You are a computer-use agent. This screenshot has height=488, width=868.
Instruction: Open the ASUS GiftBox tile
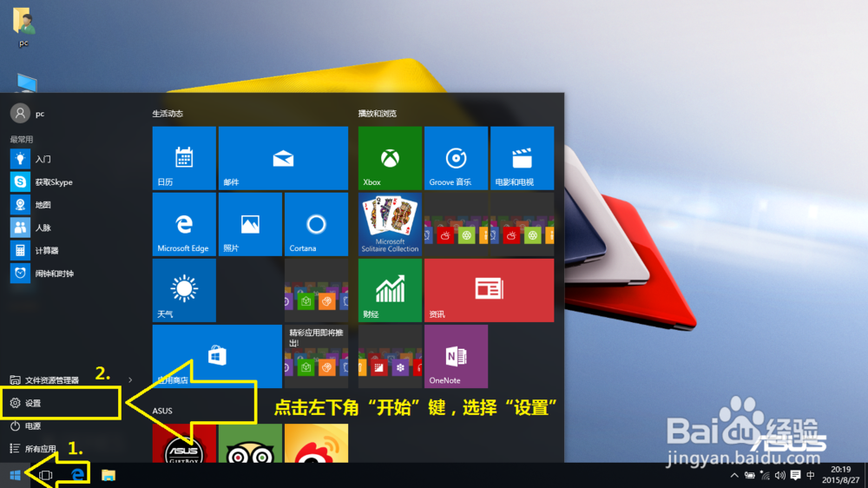point(184,443)
